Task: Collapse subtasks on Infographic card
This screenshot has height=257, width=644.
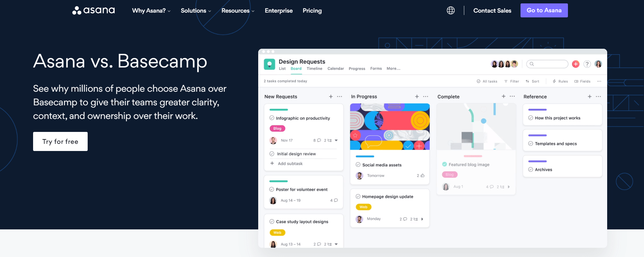Action: tap(336, 140)
